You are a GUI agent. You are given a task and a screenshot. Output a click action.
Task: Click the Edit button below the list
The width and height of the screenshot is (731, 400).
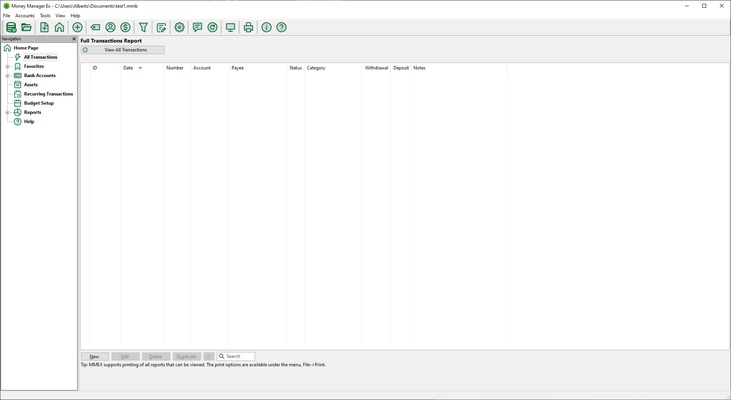(x=125, y=356)
